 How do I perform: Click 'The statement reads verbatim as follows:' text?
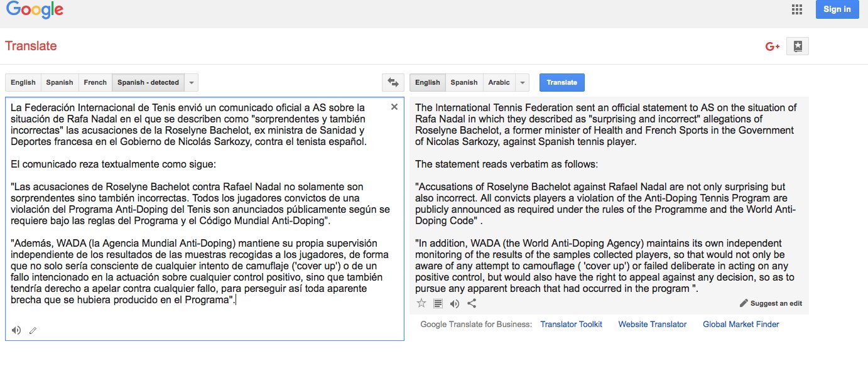pyautogui.click(x=507, y=164)
